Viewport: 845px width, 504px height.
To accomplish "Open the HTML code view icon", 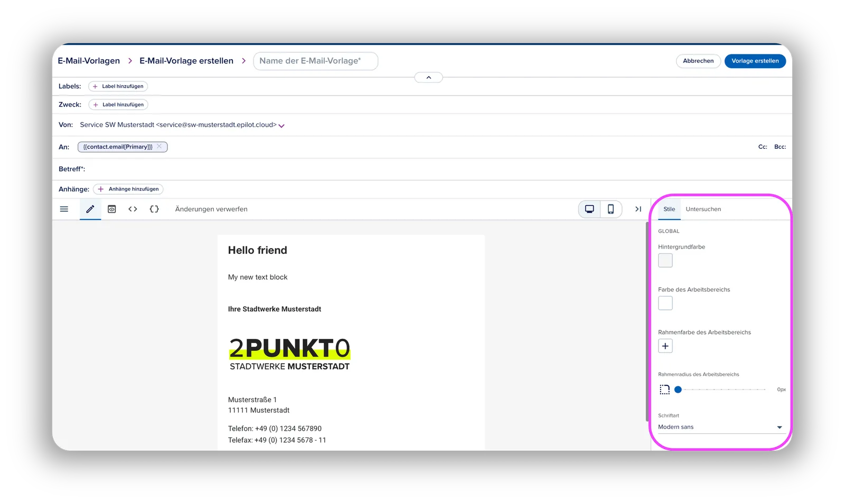I will pos(133,209).
